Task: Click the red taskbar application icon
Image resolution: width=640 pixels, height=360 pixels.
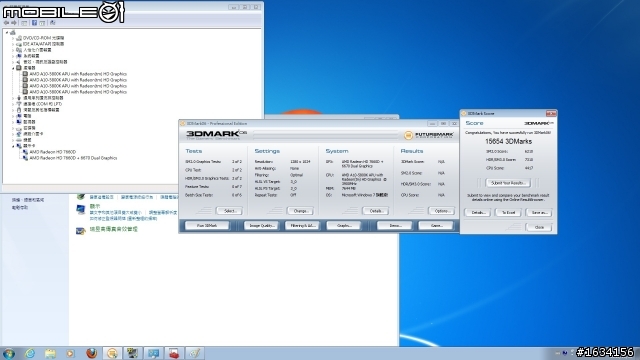Action: click(174, 353)
